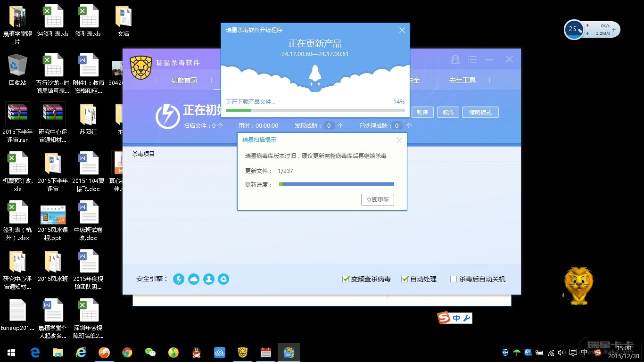Viewport: 644px width, 362px height.
Task: Click the green product download progress bar
Action: pyautogui.click(x=315, y=110)
